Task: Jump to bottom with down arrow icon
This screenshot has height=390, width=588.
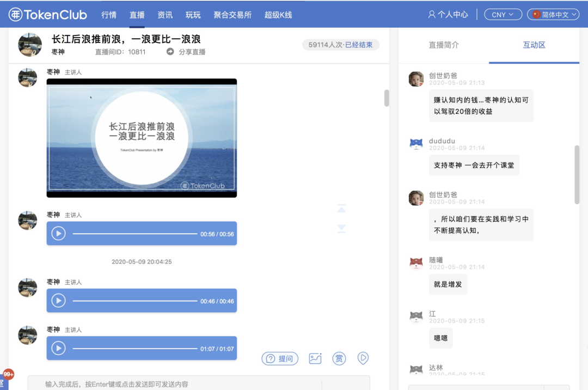Action: [341, 229]
